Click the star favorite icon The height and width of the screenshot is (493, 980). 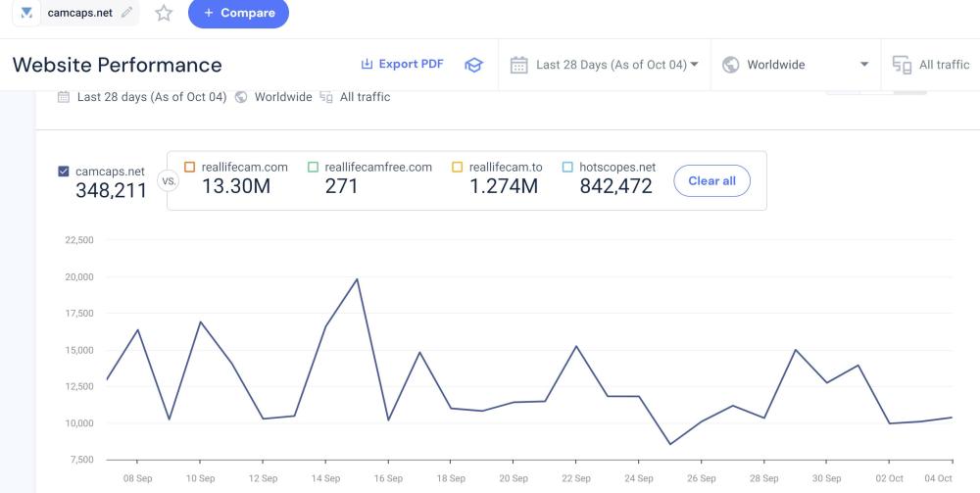164,14
